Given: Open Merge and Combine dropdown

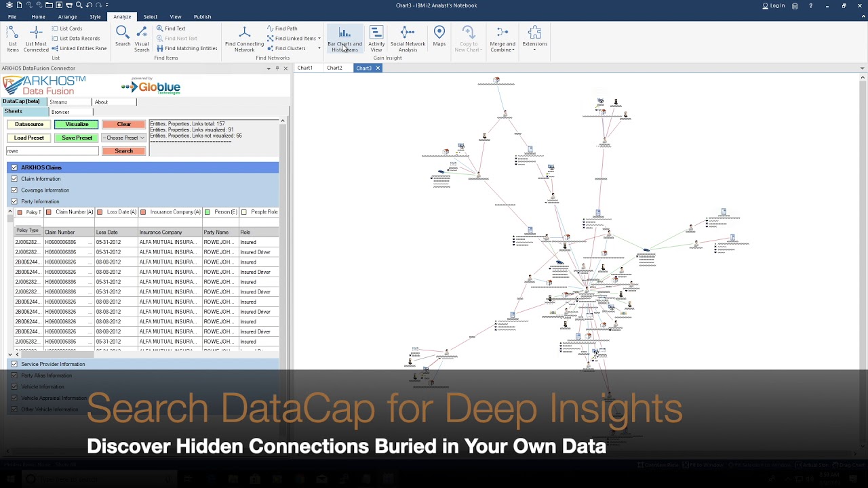Looking at the screenshot, I should click(x=502, y=39).
